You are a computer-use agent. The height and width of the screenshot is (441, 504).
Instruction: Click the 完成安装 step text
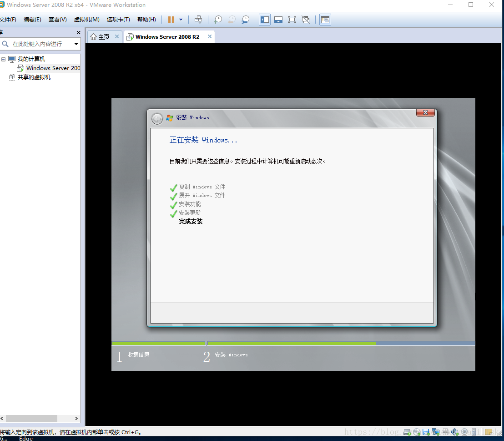point(191,221)
